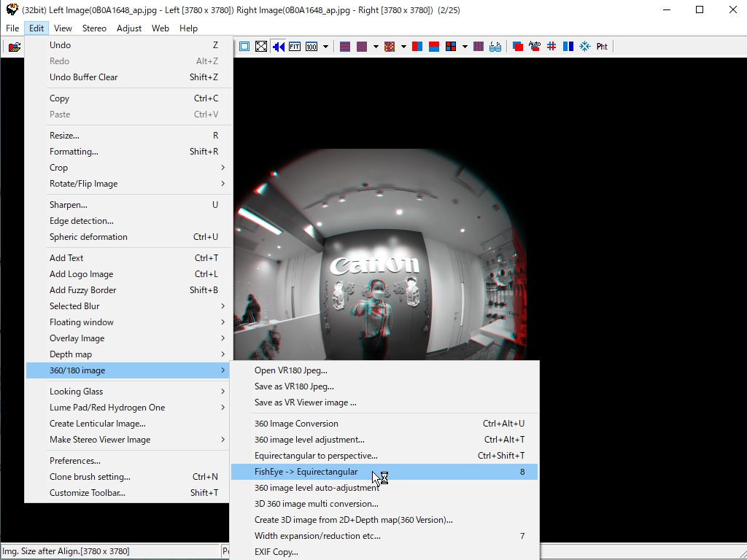This screenshot has height=560, width=747.
Task: Click the FIT zoom toolbar icon
Action: click(295, 47)
